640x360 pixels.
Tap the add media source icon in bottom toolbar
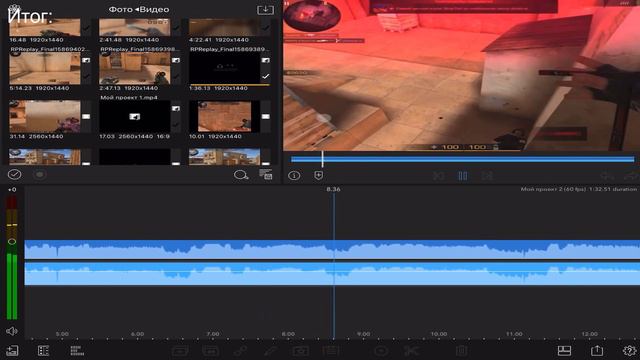tap(12, 351)
